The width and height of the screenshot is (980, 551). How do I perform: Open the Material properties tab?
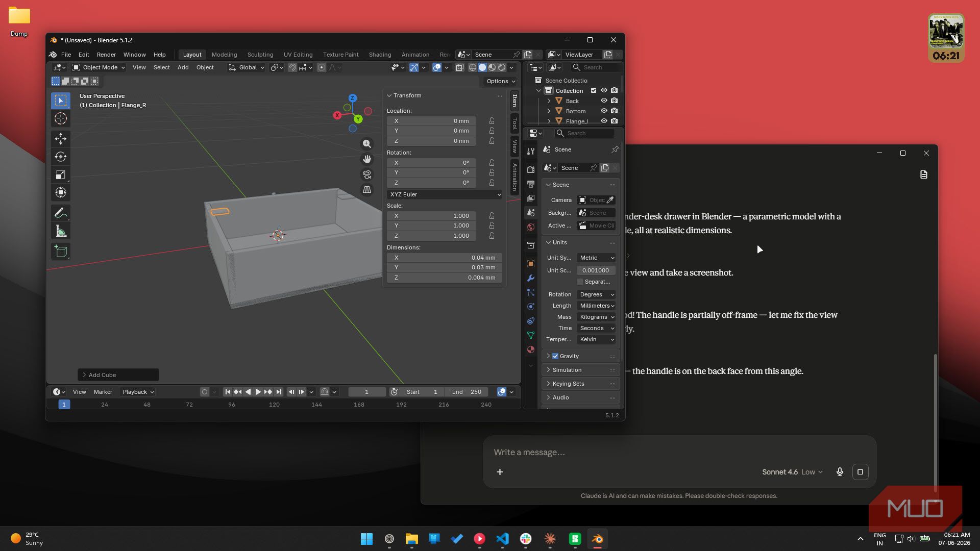click(531, 349)
